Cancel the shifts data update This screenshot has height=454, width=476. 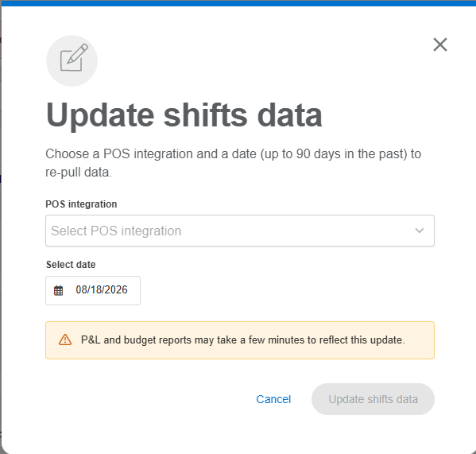273,399
